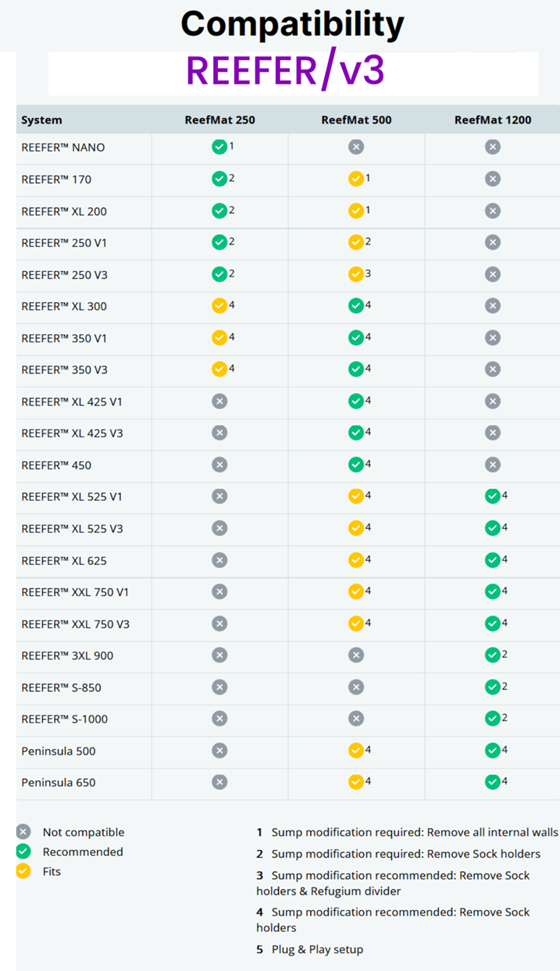Click the REEFER/v3 purple heading

(285, 71)
